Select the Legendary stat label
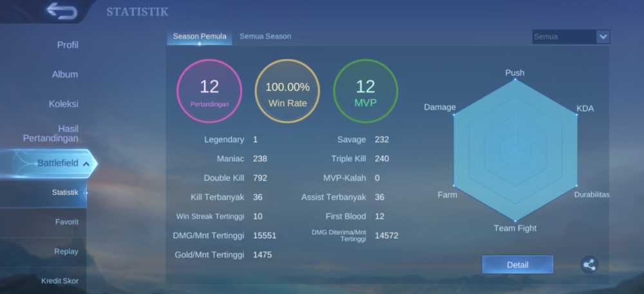The width and height of the screenshot is (644, 294). pos(224,140)
